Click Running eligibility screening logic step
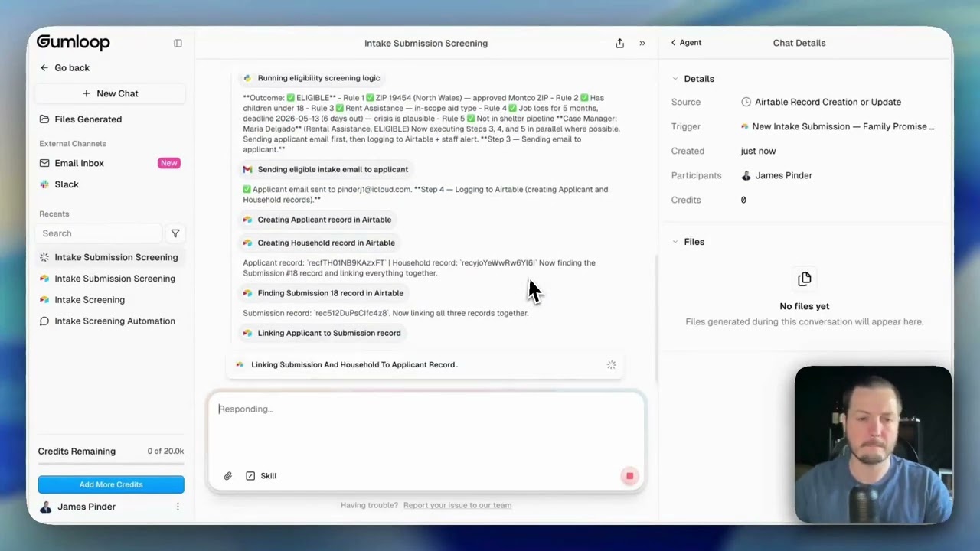This screenshot has width=980, height=551. (311, 78)
